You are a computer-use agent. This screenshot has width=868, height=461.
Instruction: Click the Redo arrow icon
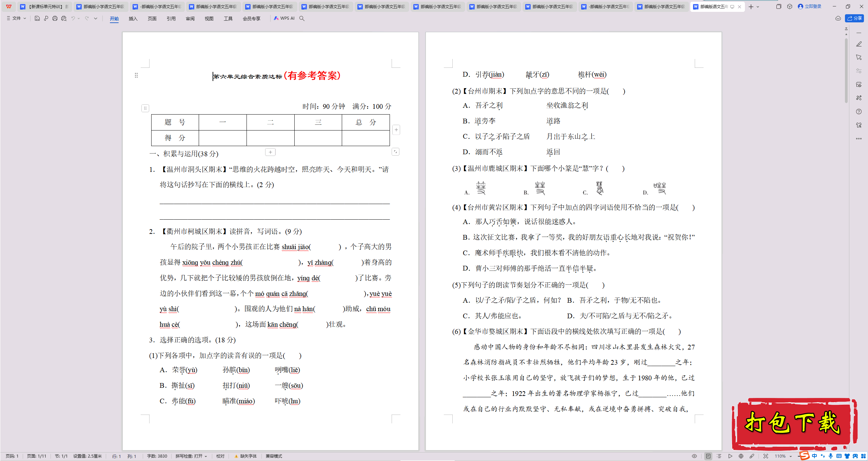click(x=87, y=18)
